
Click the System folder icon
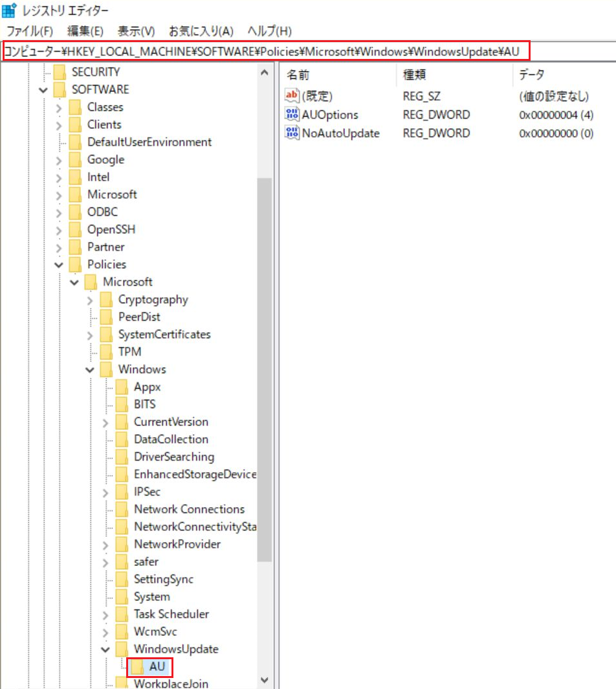click(x=122, y=597)
